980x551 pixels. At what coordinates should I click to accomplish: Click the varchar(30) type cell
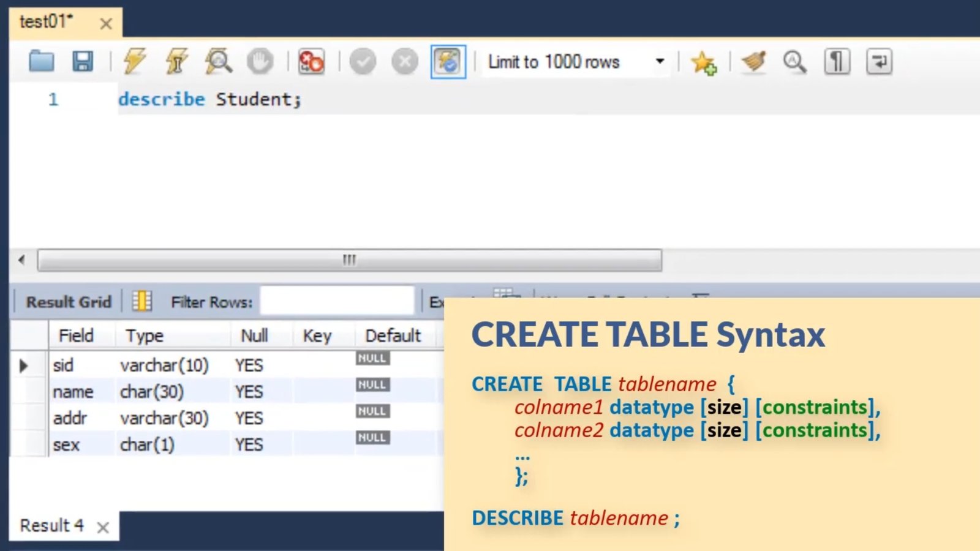point(173,418)
